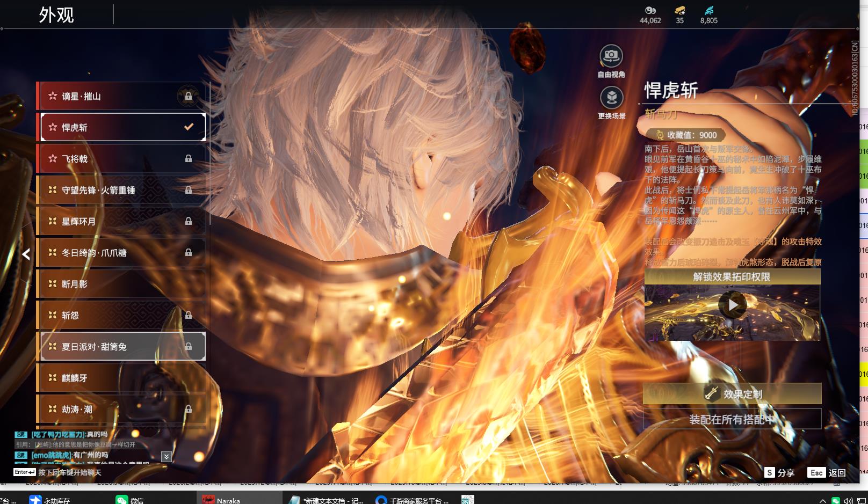
Task: Play the skin effect preview video
Action: [x=733, y=305]
